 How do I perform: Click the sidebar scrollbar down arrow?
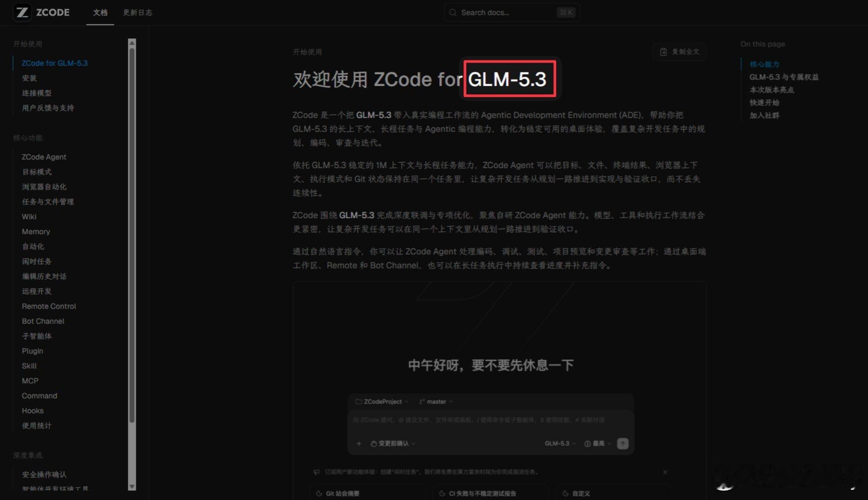coord(132,487)
